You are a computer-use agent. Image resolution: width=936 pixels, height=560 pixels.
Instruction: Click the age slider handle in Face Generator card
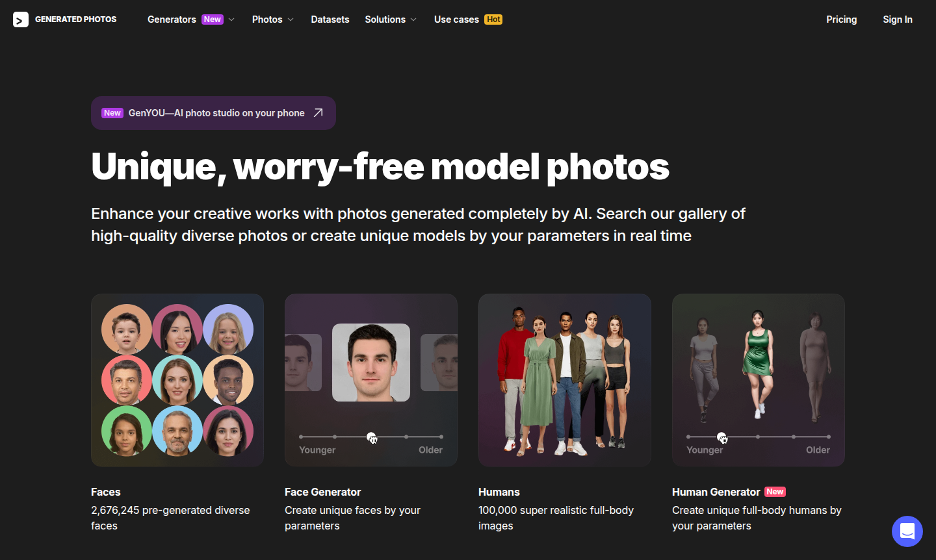click(x=371, y=437)
